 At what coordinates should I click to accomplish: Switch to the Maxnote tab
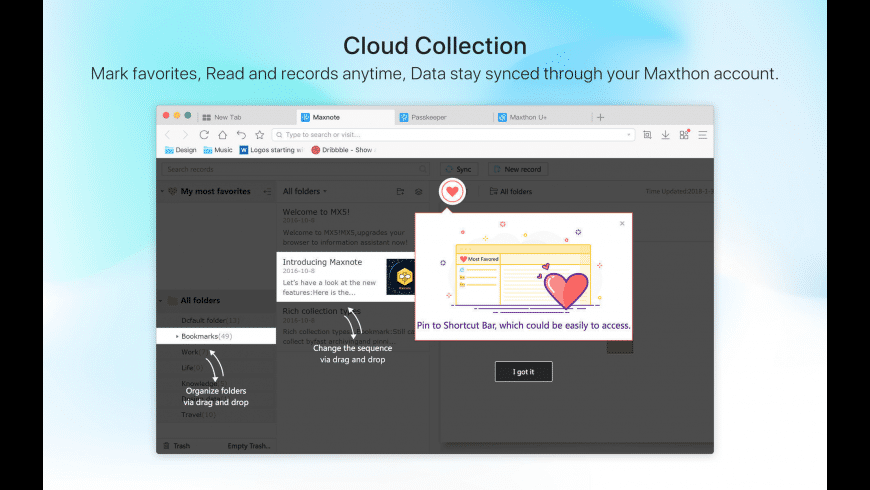[x=345, y=117]
